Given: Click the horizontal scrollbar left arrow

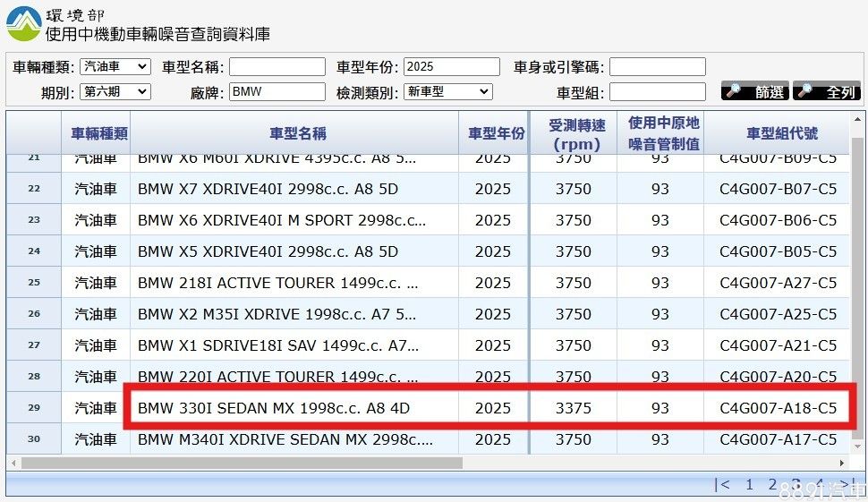Looking at the screenshot, I should (13, 463).
